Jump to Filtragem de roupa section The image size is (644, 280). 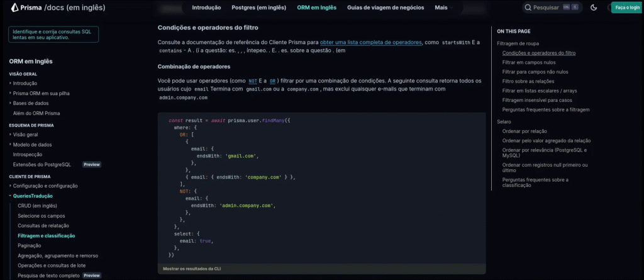[518, 43]
